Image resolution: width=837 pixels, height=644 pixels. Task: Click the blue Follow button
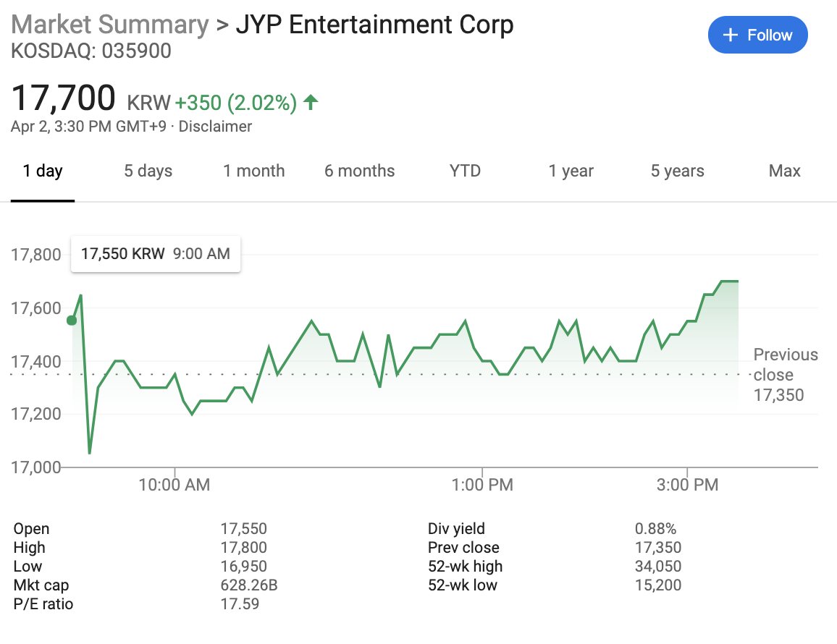click(x=757, y=35)
